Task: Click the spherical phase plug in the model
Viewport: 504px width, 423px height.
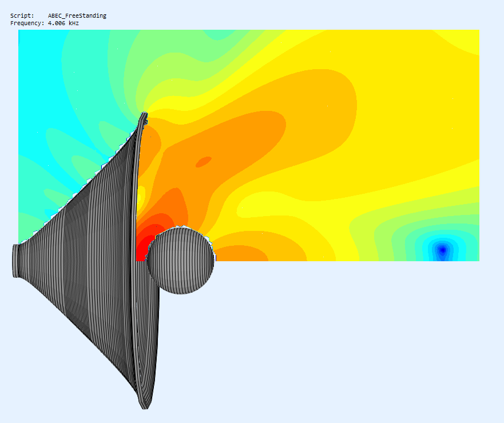Action: (181, 260)
